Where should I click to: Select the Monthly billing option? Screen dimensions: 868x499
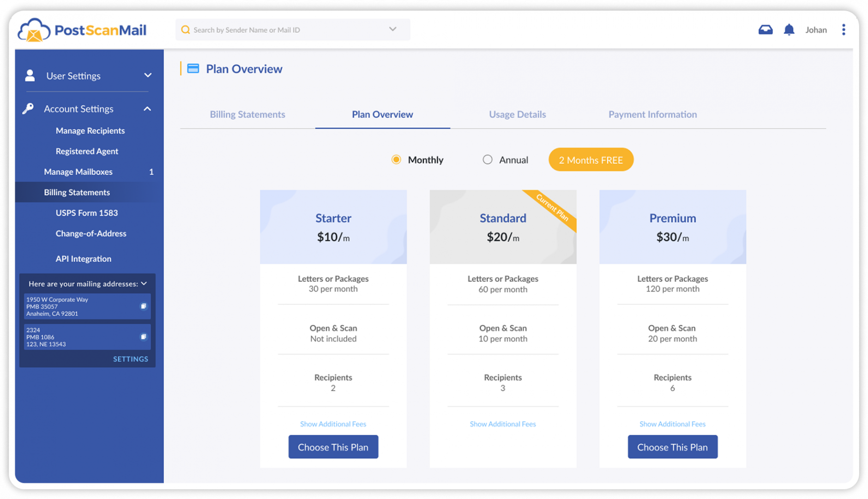[x=396, y=159]
